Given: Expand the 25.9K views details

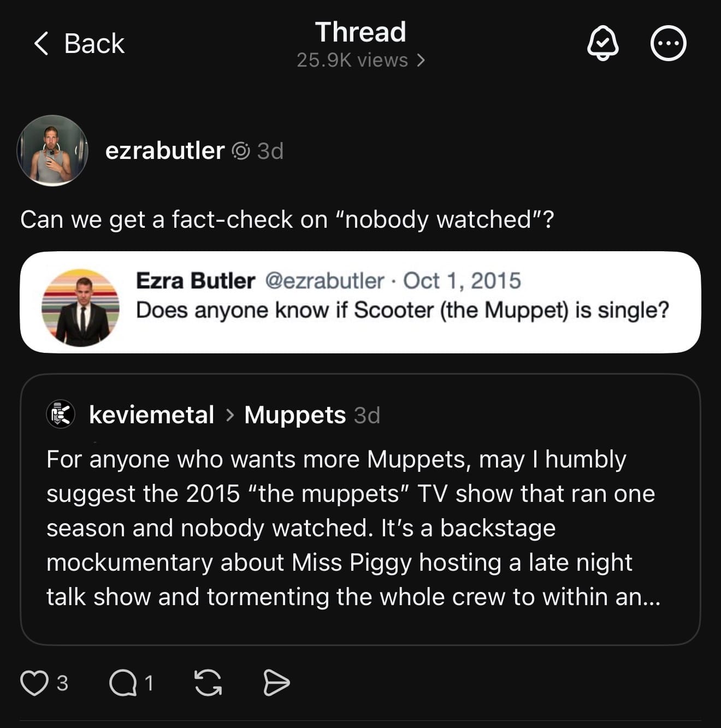Looking at the screenshot, I should point(361,60).
